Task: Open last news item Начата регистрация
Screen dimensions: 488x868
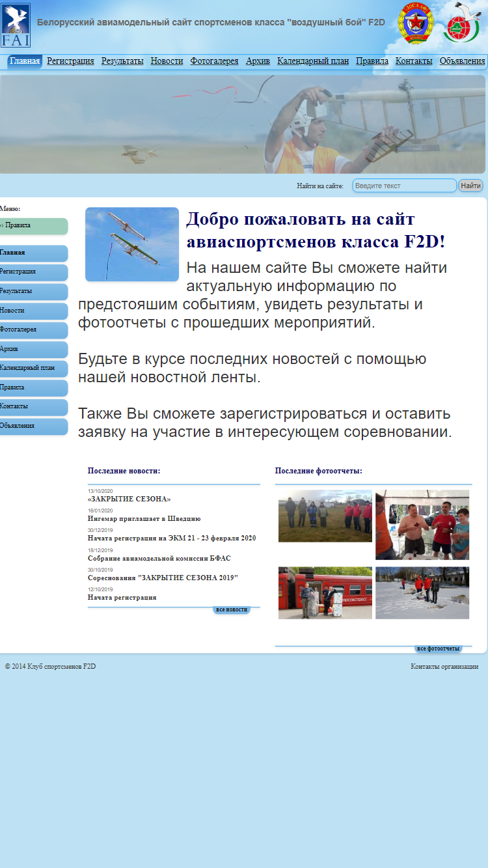Action: [x=122, y=598]
